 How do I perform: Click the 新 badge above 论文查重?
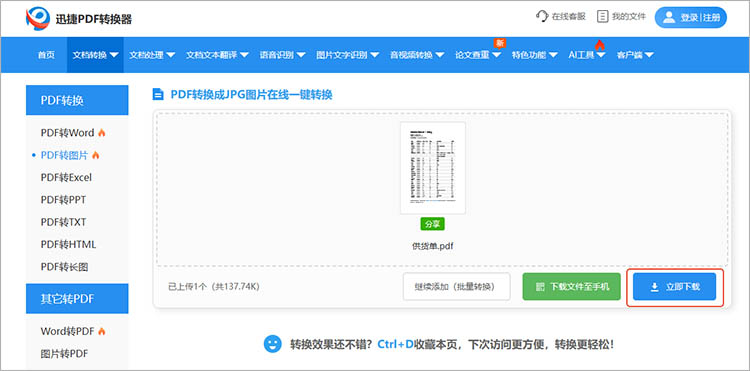(x=500, y=43)
